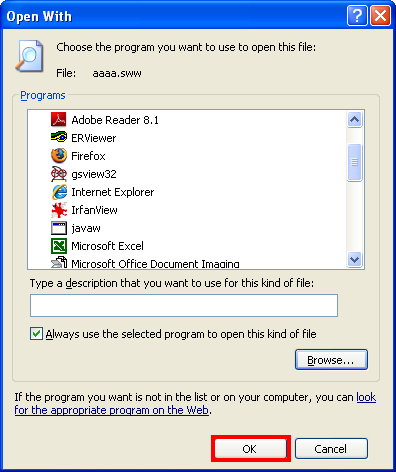Choose the ERViewer program icon
Image resolution: width=396 pixels, height=472 pixels.
(59, 137)
